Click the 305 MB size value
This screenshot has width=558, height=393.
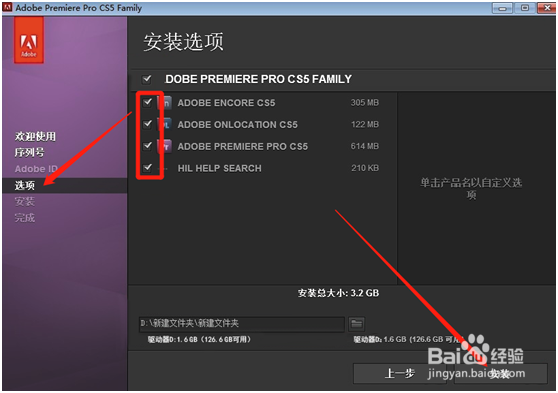tap(365, 103)
